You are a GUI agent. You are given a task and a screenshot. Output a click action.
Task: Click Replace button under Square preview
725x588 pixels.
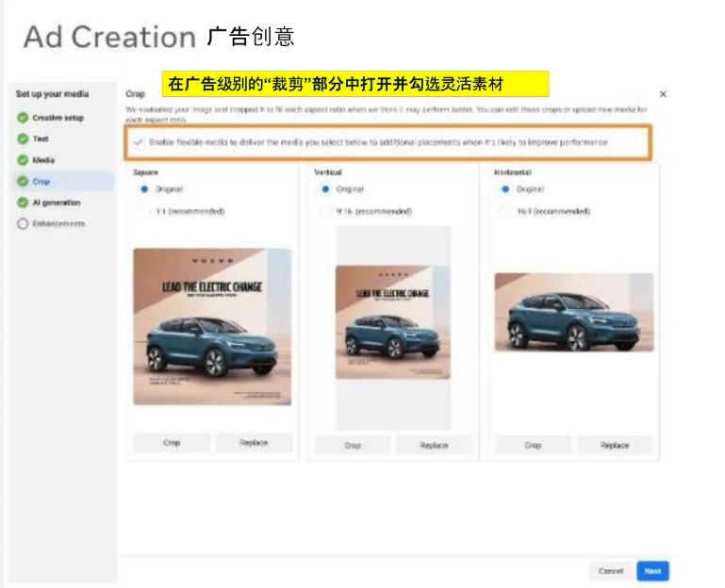coord(254,442)
